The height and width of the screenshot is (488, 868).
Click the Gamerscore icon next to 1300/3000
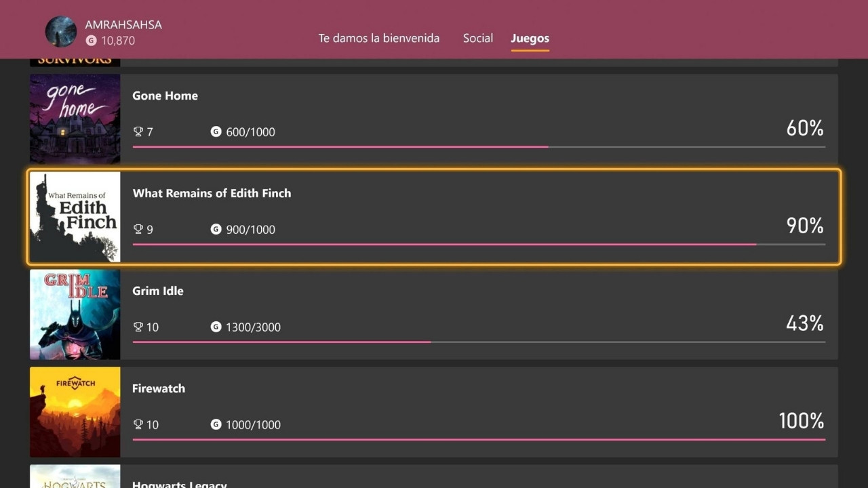pyautogui.click(x=216, y=327)
